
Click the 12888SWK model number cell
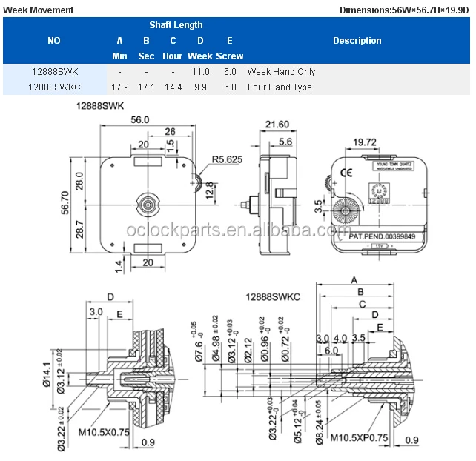tap(55, 72)
